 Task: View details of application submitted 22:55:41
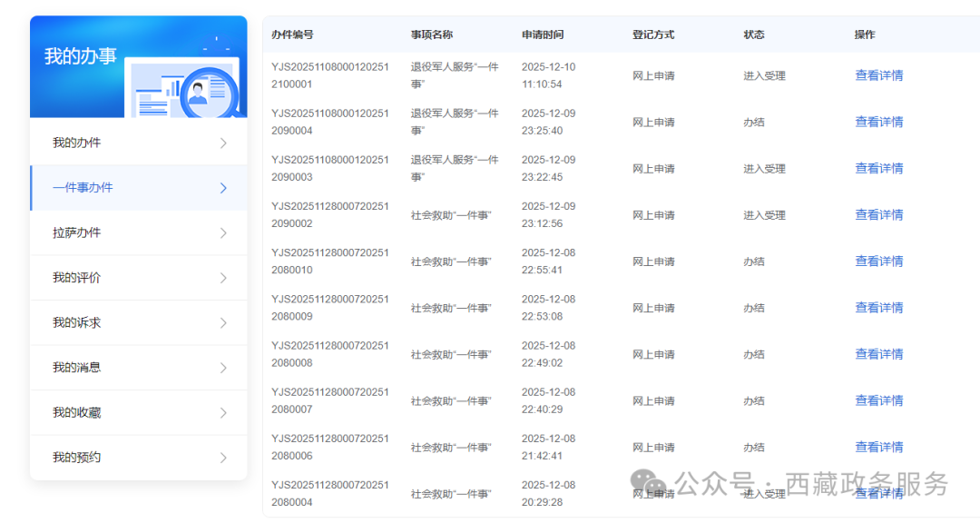[x=878, y=261]
